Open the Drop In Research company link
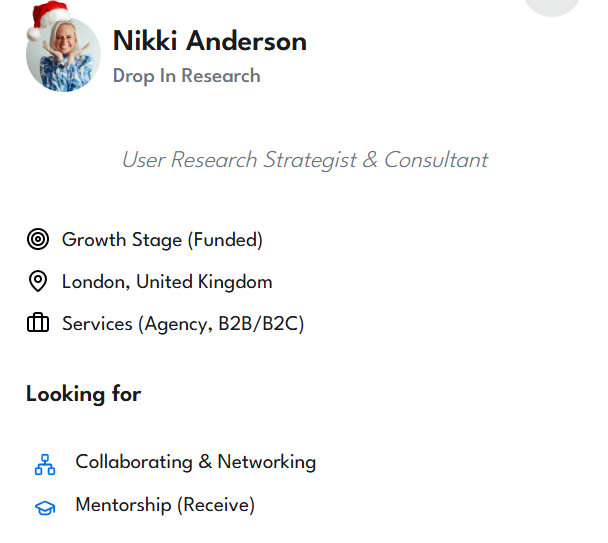Screen dimensions: 608x543 click(186, 76)
